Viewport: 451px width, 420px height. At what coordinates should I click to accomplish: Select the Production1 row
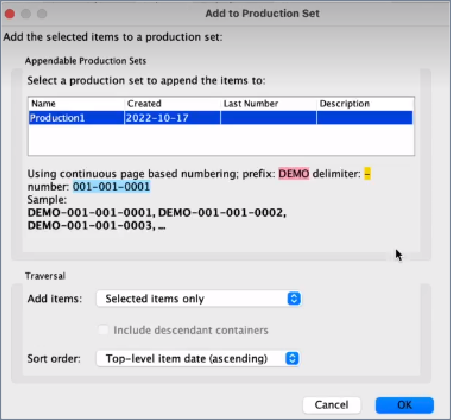pos(221,118)
